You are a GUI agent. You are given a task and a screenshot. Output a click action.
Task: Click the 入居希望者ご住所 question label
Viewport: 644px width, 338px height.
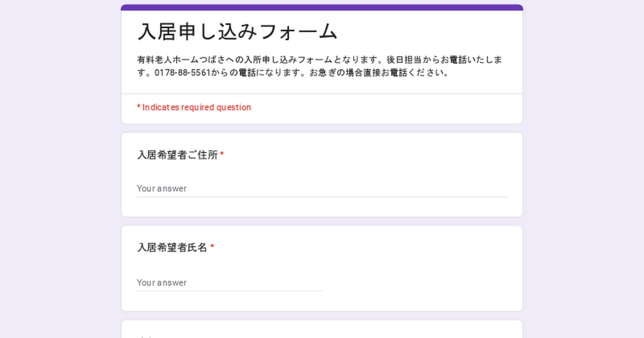click(x=178, y=155)
